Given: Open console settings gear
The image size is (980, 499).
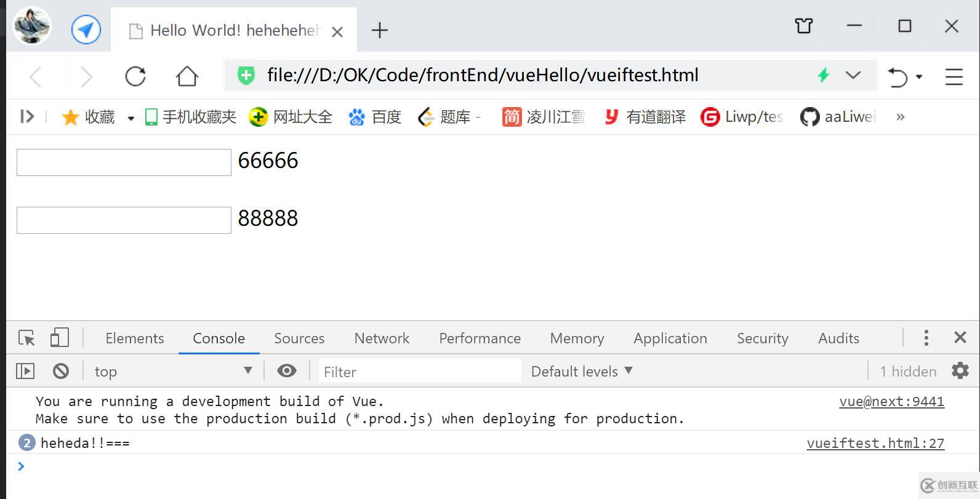Looking at the screenshot, I should [x=960, y=370].
